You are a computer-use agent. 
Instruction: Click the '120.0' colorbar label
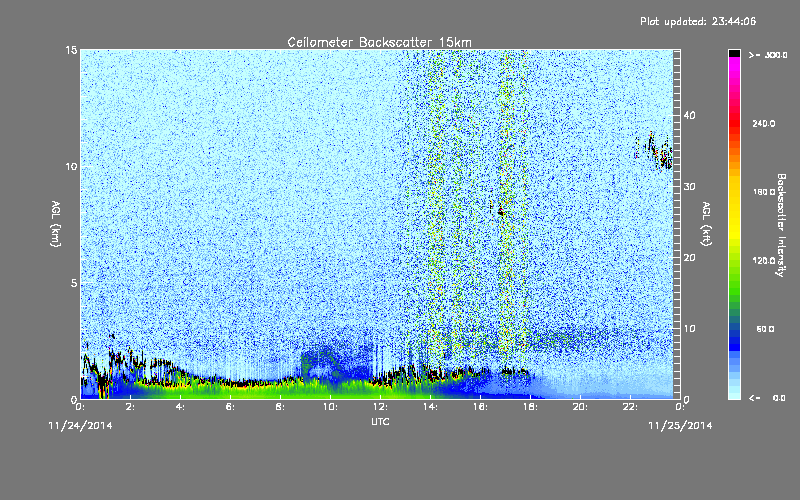[764, 261]
